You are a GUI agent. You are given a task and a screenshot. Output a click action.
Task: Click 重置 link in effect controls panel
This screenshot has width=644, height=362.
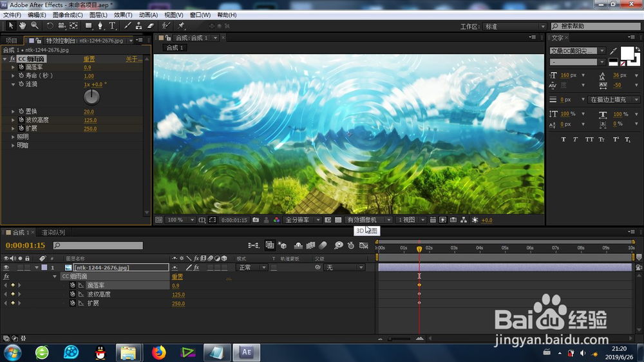89,59
